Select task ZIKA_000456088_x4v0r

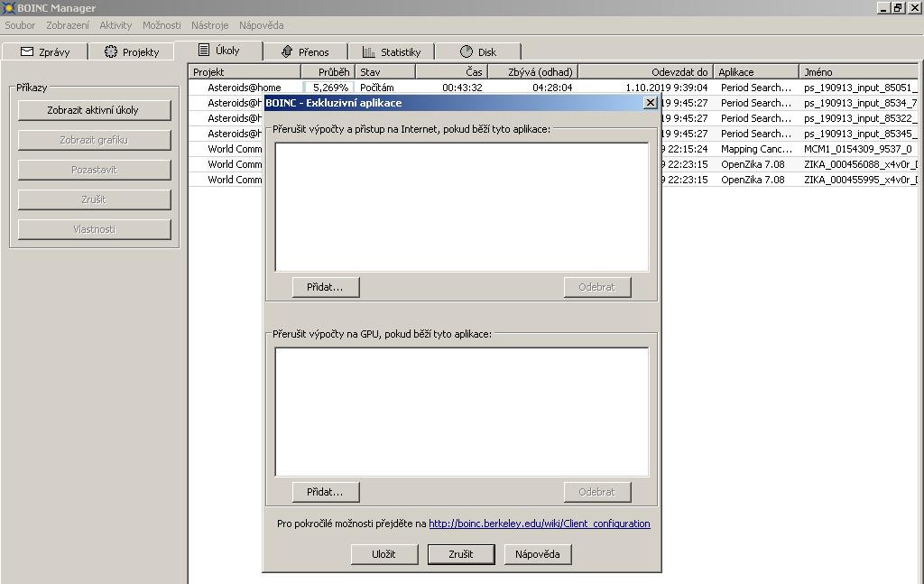[860, 164]
